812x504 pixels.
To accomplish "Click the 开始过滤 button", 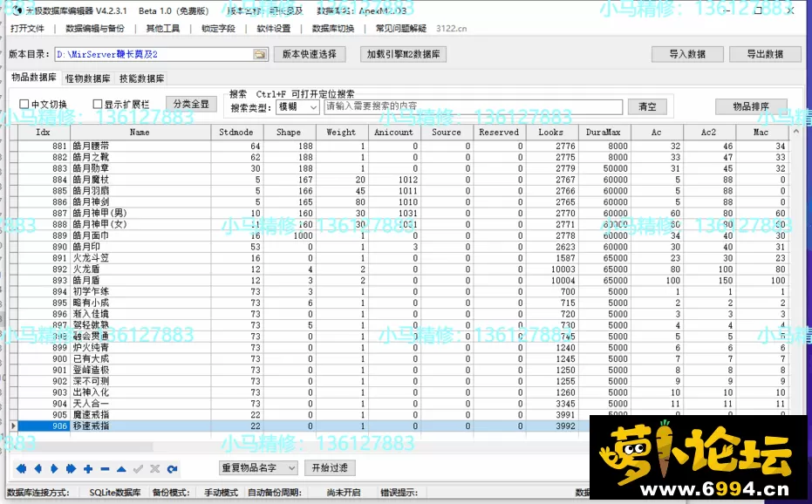I will 330,467.
